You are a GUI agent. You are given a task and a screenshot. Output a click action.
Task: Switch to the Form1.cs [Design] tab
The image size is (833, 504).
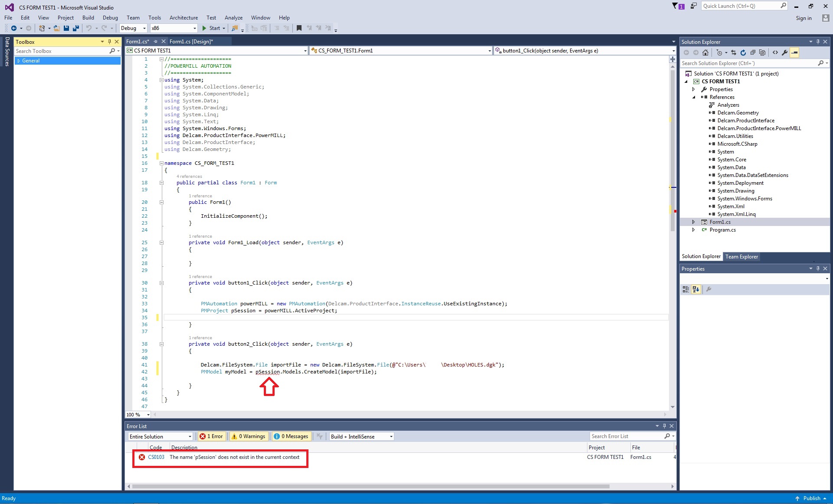pos(191,42)
